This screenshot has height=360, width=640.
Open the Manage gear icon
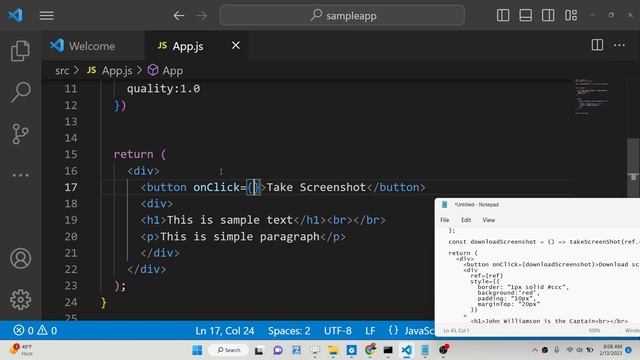(x=20, y=300)
